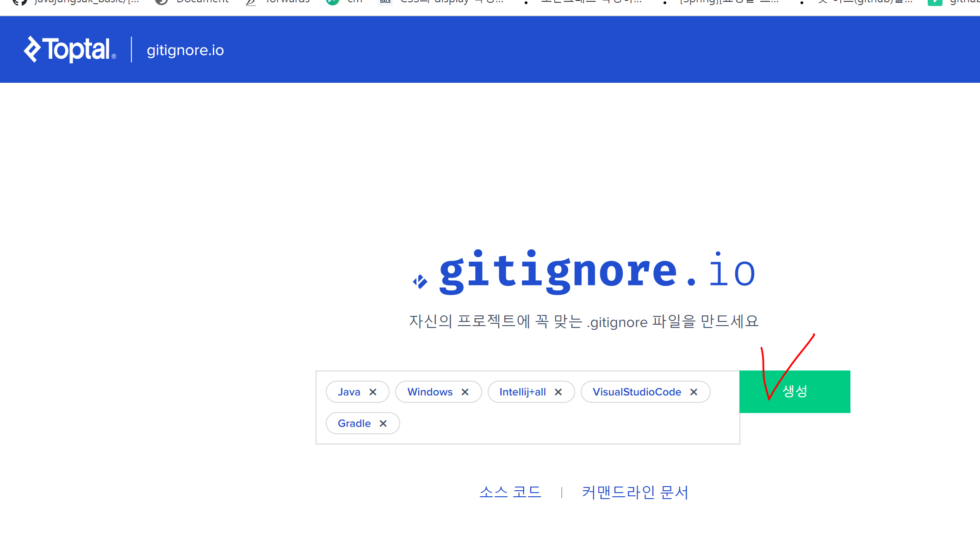Remove the Java tag with its X

point(372,392)
